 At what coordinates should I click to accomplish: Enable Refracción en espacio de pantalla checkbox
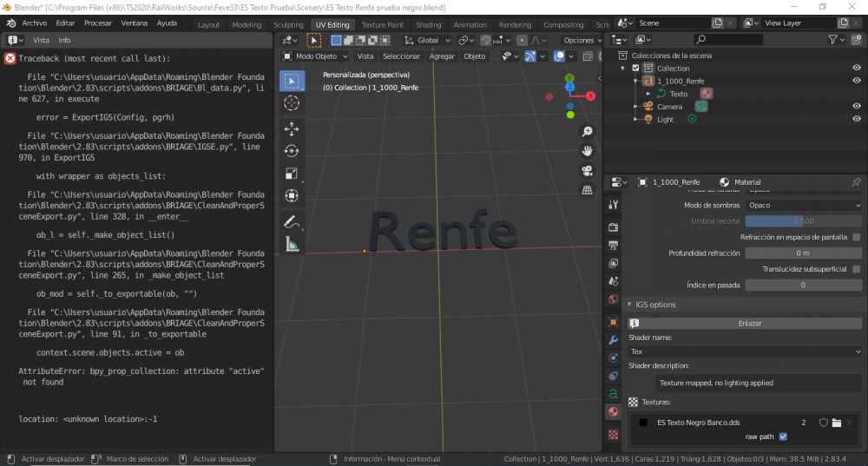[x=857, y=237]
